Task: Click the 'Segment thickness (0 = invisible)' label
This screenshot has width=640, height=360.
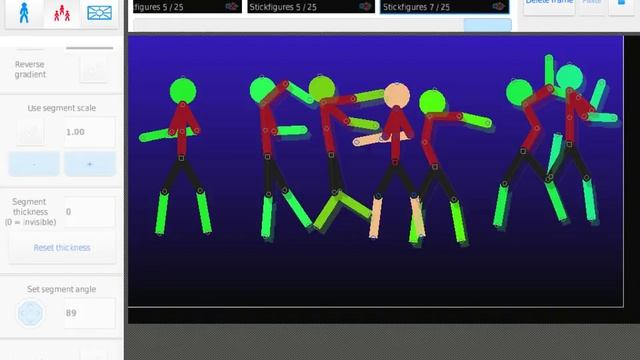Action: pos(30,212)
